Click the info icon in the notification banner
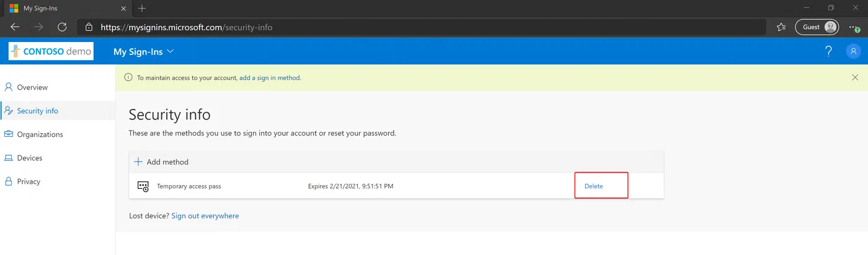Screen dimensions: 868x255 (x=128, y=77)
